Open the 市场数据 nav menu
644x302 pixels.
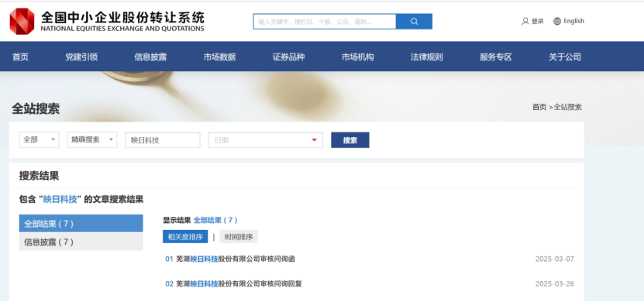coord(219,57)
